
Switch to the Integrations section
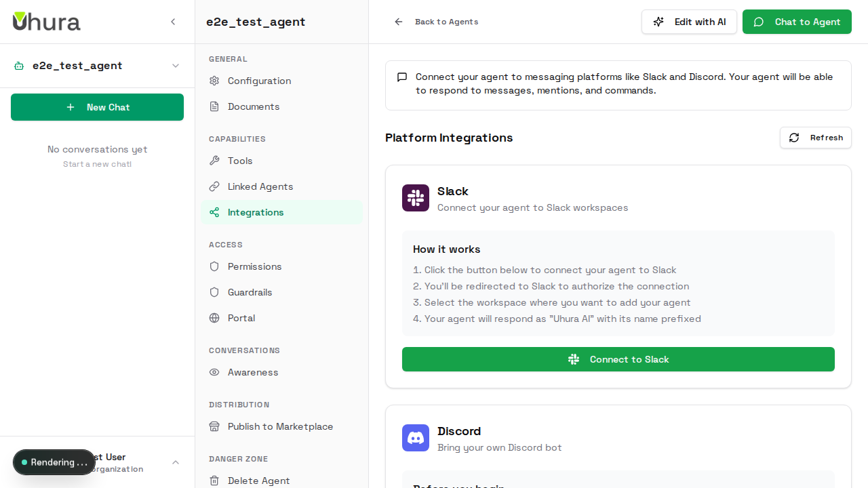[x=255, y=212]
